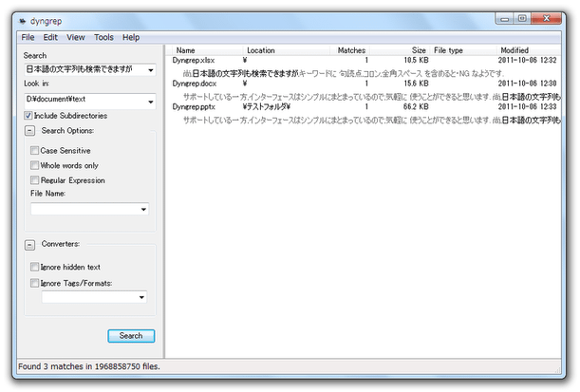Image resolution: width=580 pixels, height=392 pixels.
Task: Open the Search keyword dropdown arrow
Action: click(x=151, y=70)
